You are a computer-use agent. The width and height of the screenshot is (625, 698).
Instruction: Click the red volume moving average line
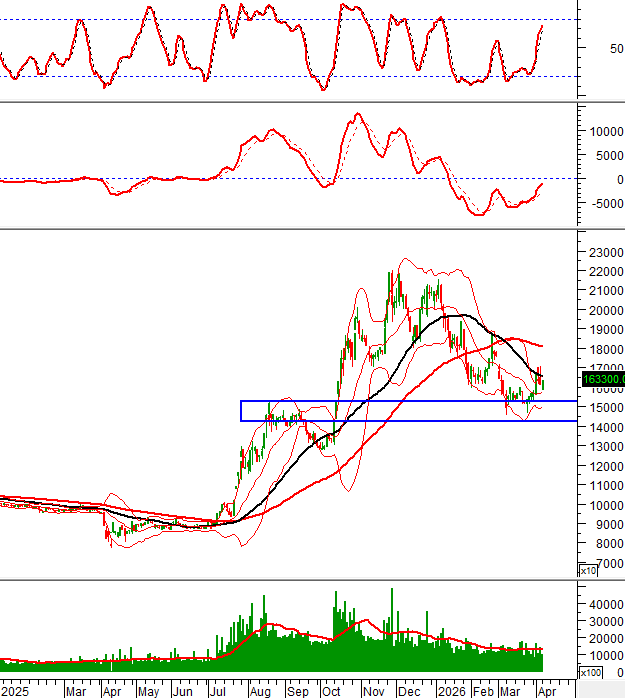tap(300, 634)
